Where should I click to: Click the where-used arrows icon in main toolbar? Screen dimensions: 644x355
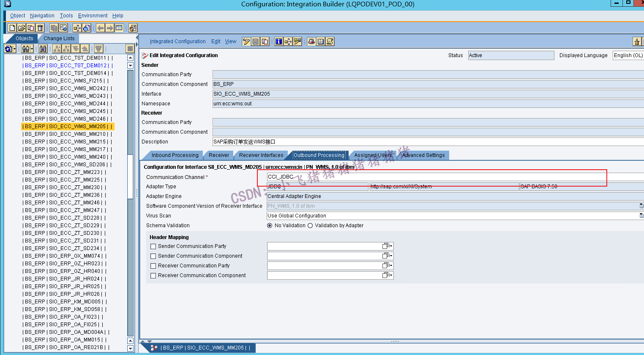click(77, 28)
